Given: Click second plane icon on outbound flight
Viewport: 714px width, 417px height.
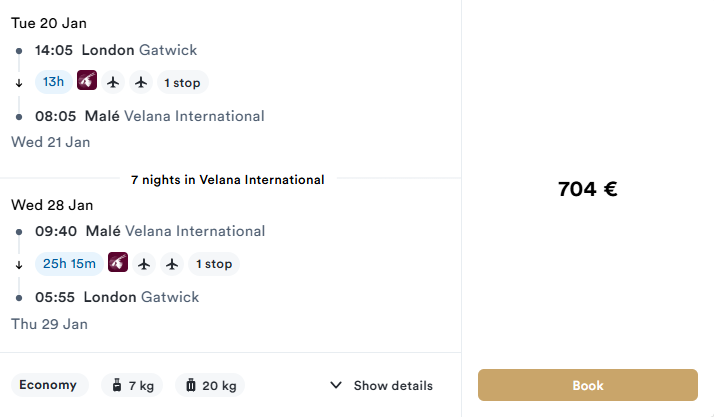Looking at the screenshot, I should 141,82.
